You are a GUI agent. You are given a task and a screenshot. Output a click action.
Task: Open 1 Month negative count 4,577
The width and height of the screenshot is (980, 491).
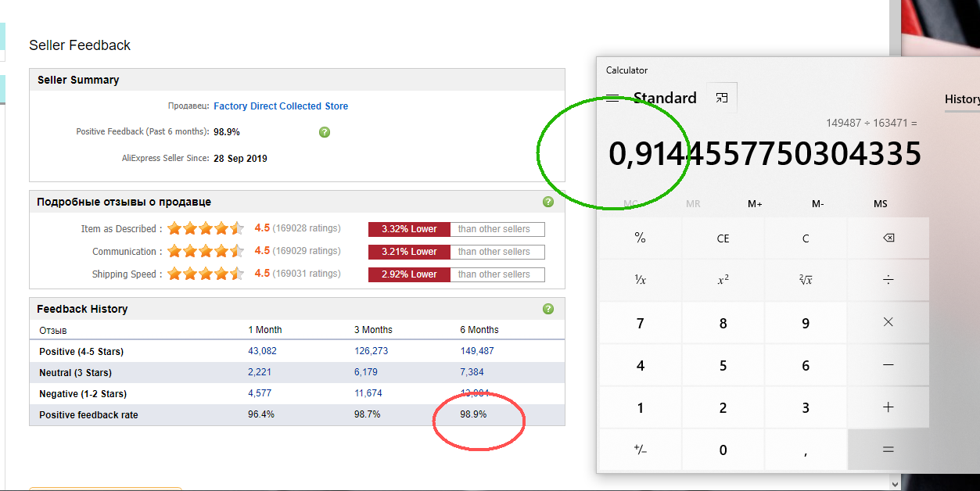click(260, 393)
